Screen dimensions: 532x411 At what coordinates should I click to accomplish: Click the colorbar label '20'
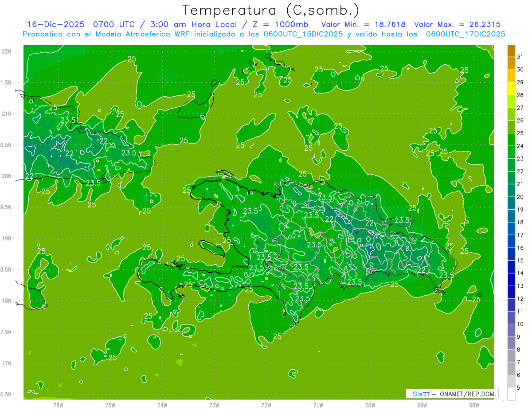[x=520, y=197]
